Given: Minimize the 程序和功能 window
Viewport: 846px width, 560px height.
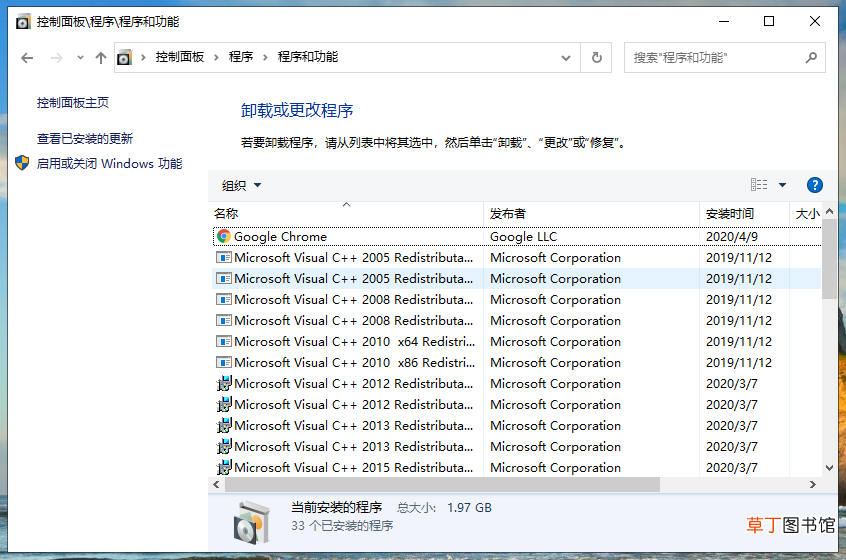Looking at the screenshot, I should [724, 22].
